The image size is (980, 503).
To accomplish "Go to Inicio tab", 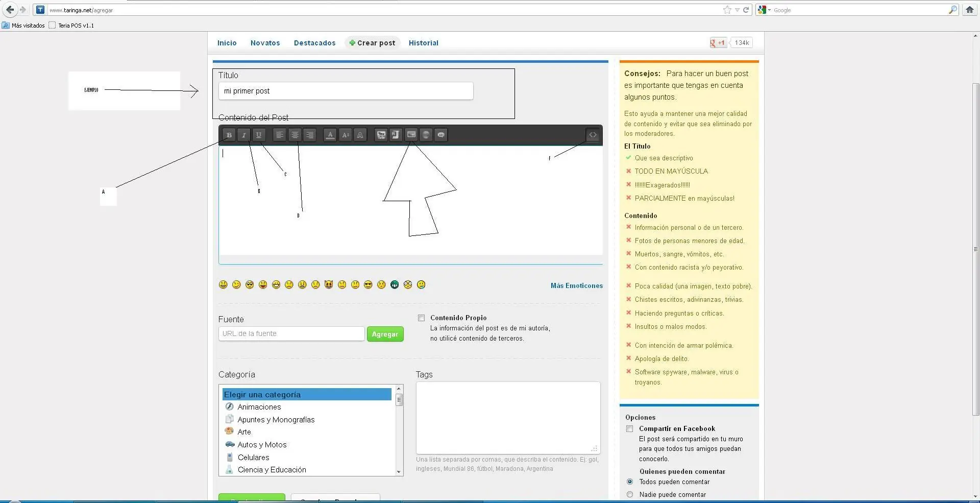I will [227, 43].
